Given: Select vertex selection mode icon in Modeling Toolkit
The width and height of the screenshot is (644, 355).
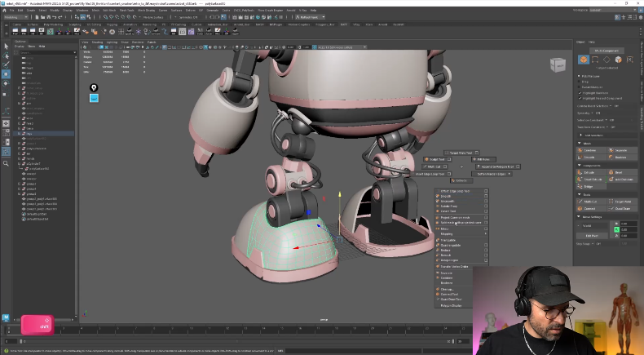Looking at the screenshot, I should click(595, 60).
